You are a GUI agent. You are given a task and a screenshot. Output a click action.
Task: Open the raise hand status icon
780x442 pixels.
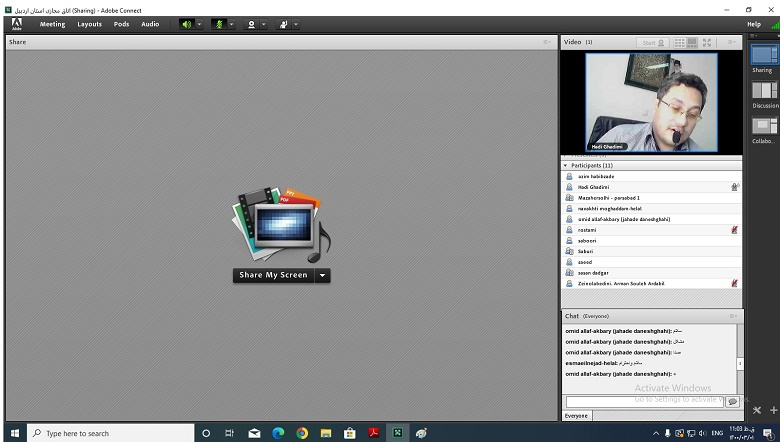[x=283, y=24]
